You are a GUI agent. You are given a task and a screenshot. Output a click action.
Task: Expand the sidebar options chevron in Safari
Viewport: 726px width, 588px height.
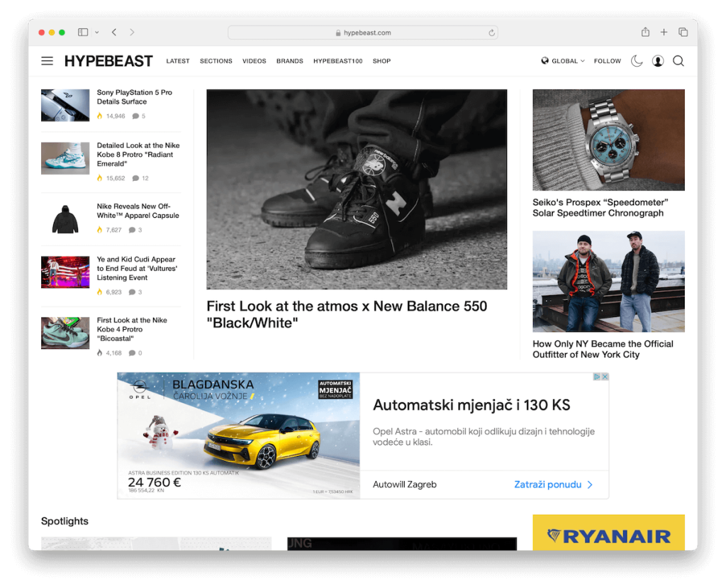[x=96, y=33]
